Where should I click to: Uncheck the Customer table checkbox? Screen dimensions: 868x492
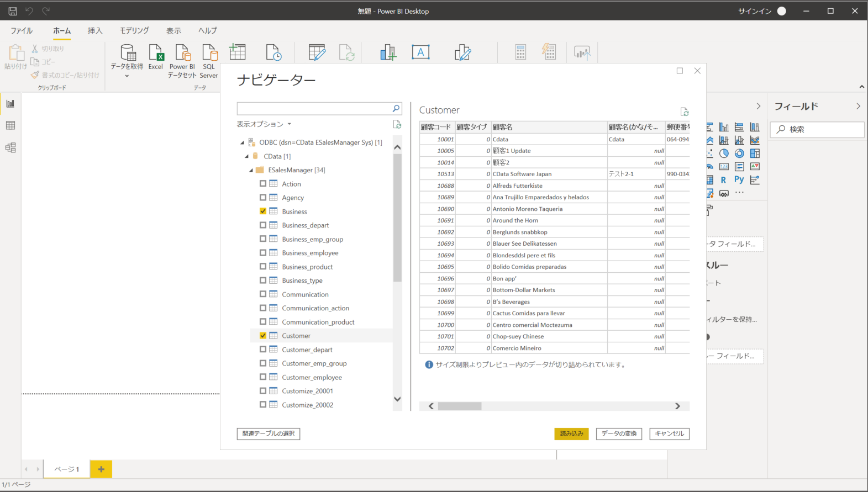263,336
